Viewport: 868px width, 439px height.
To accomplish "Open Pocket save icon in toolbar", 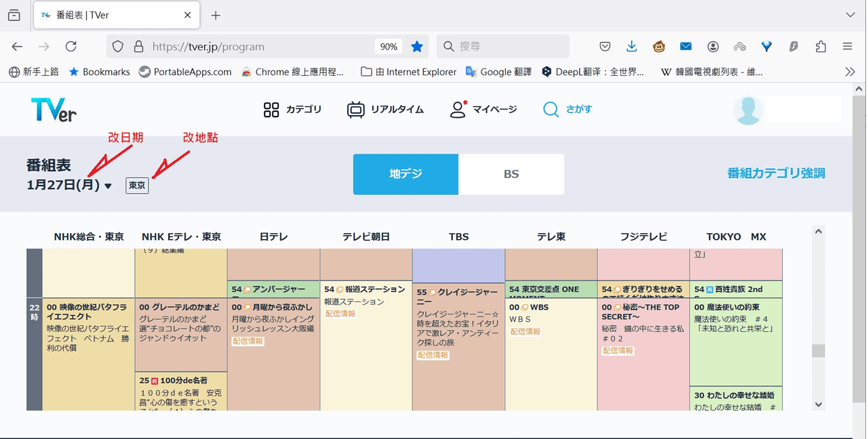I will pos(606,47).
